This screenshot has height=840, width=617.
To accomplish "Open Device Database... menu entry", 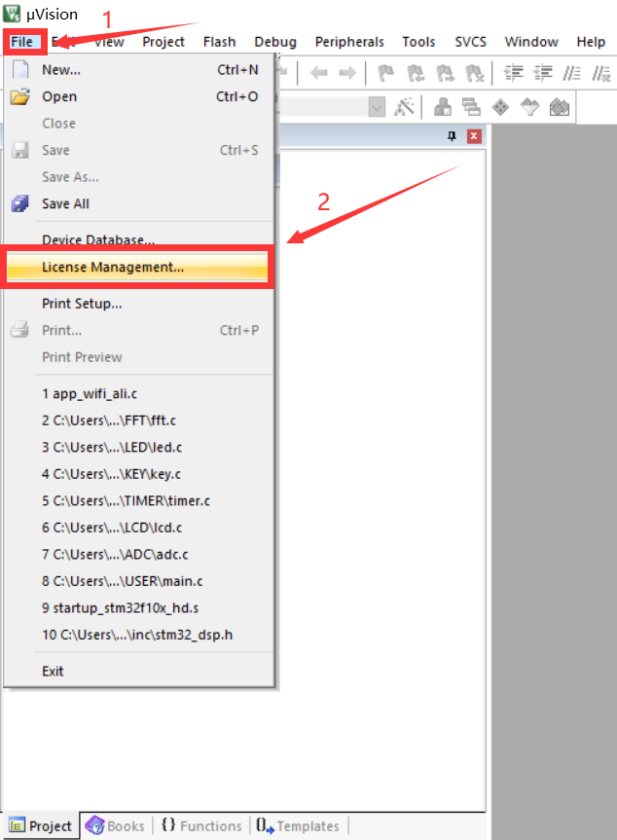I will coord(139,239).
